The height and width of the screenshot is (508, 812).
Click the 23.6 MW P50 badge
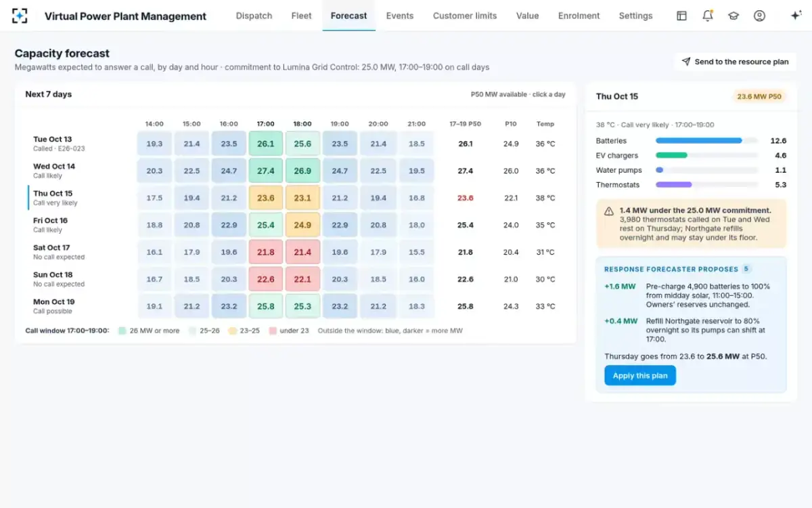click(x=760, y=96)
